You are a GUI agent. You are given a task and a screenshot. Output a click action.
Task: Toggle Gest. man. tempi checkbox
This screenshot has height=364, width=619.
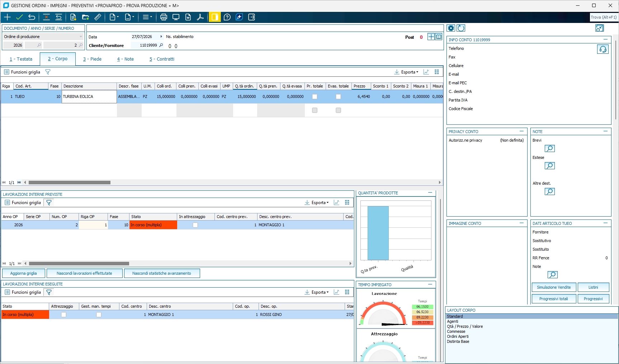coord(99,315)
